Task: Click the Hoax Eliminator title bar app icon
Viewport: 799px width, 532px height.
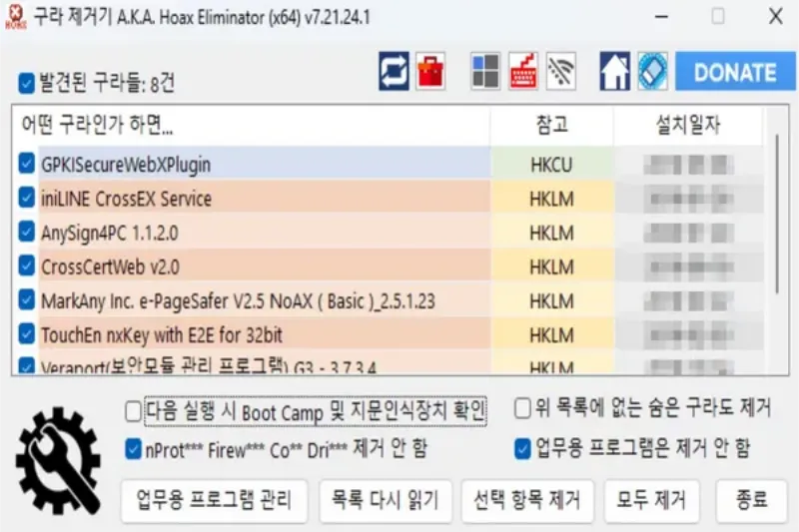Action: click(16, 17)
